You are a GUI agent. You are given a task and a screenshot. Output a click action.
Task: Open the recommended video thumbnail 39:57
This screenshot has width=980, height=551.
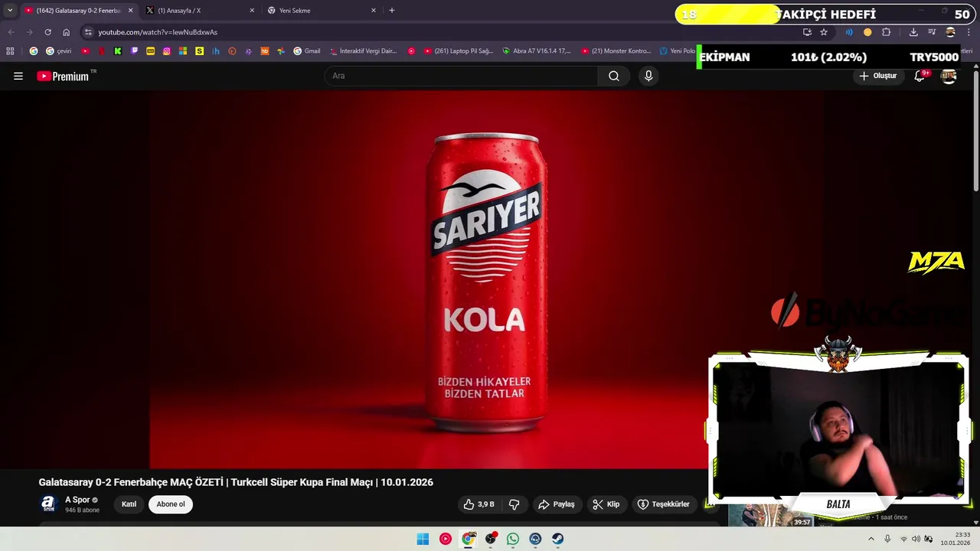[770, 517]
